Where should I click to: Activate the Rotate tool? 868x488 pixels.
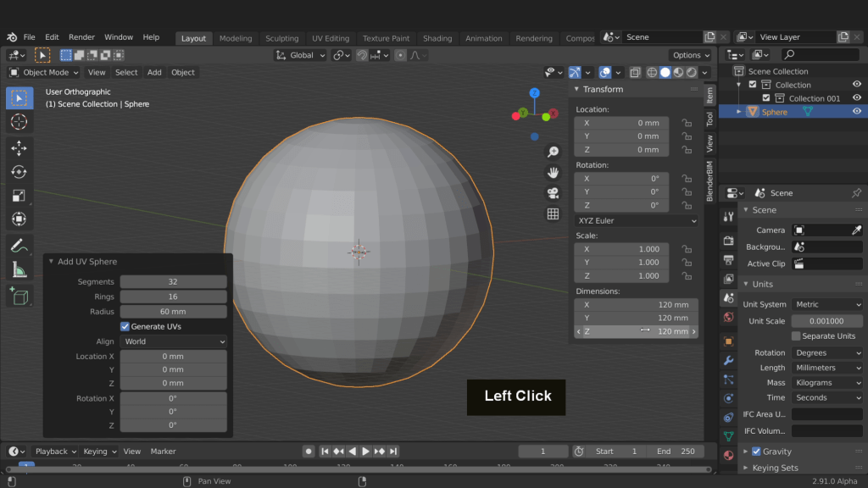pyautogui.click(x=19, y=172)
